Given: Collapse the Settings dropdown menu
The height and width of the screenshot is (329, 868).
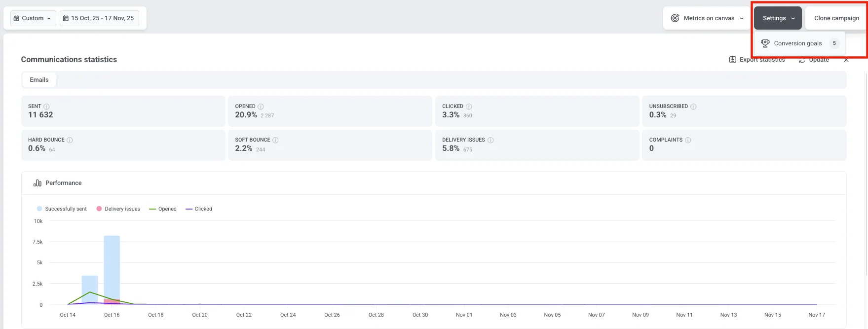Looking at the screenshot, I should tap(778, 18).
